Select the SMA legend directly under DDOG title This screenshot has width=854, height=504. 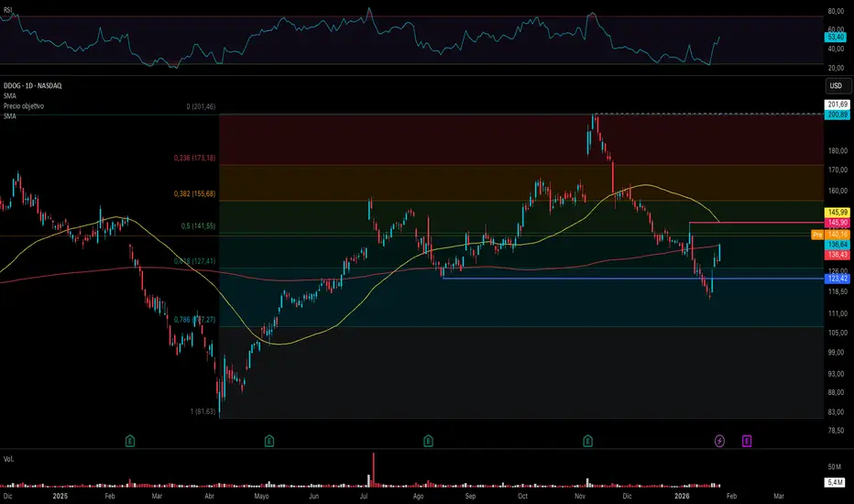coord(10,96)
